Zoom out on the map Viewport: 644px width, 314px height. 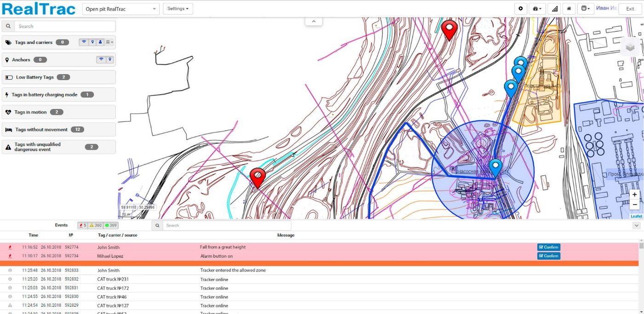pos(635,205)
